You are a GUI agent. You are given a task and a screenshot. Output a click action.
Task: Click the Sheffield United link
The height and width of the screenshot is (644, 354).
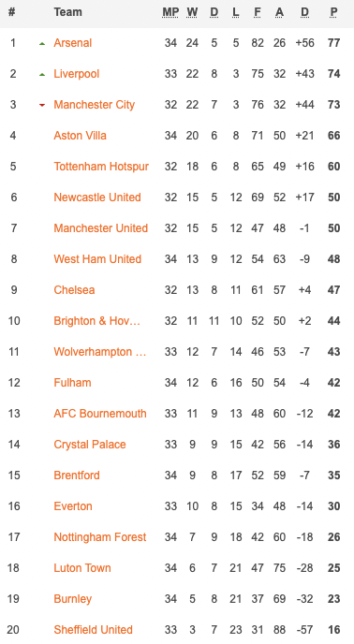coord(94,630)
